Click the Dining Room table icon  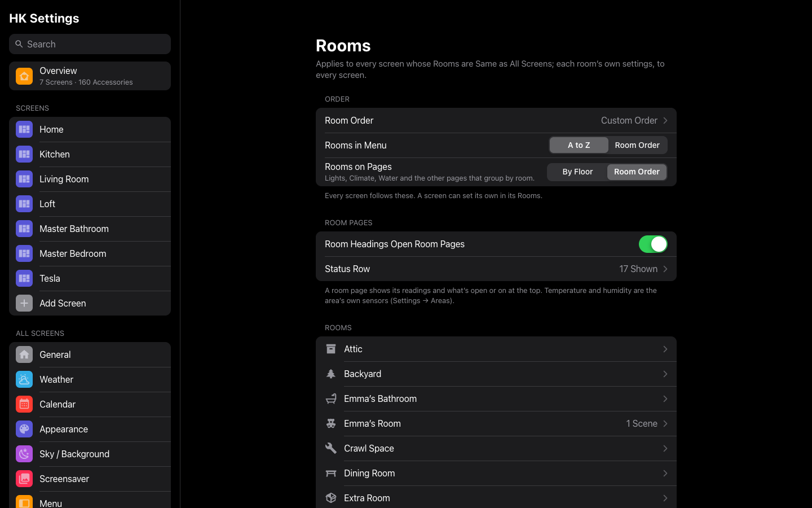point(331,473)
